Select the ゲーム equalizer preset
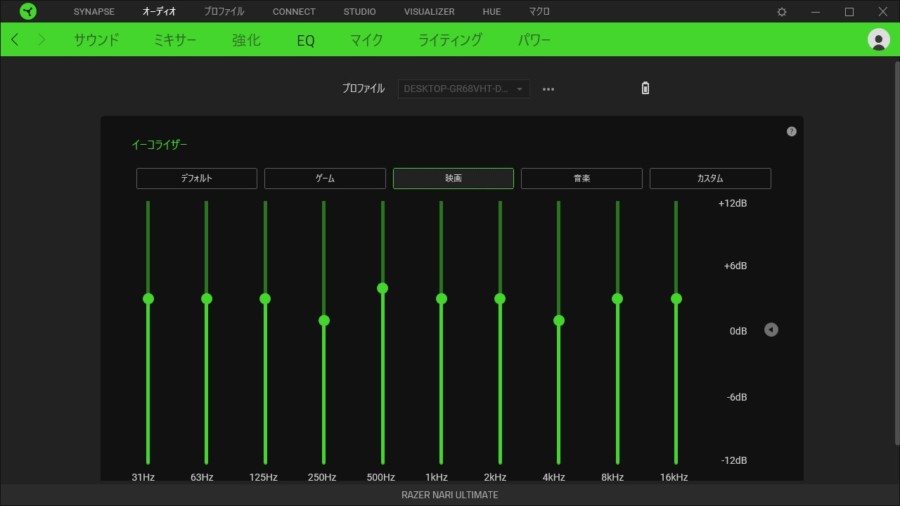This screenshot has height=506, width=900. point(325,178)
